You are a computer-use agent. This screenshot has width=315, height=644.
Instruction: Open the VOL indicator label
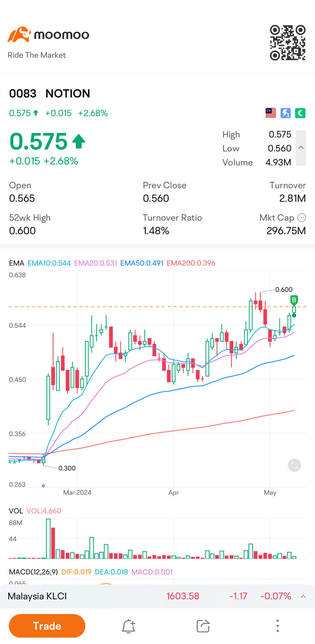click(16, 511)
